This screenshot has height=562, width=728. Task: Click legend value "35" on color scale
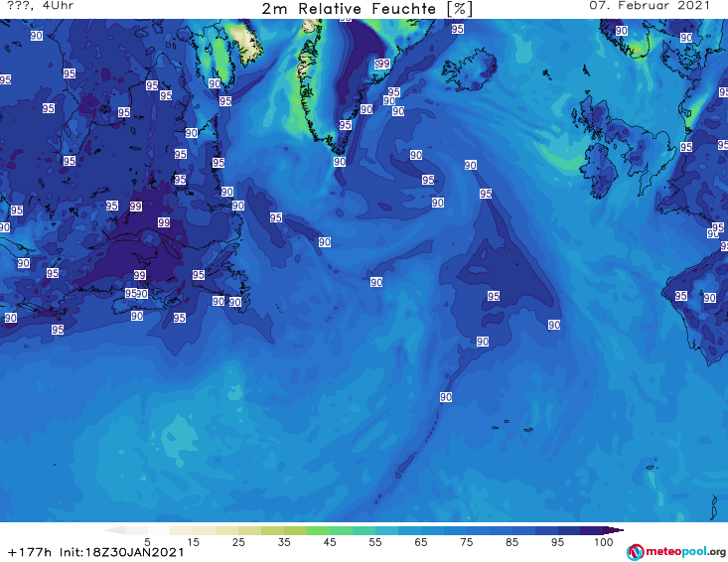(284, 542)
